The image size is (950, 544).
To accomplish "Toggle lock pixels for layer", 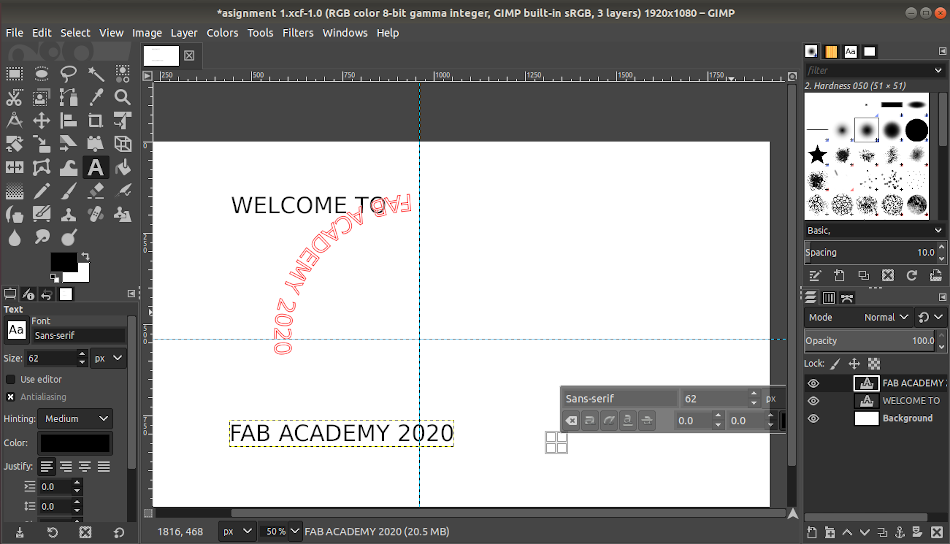I will (x=835, y=364).
